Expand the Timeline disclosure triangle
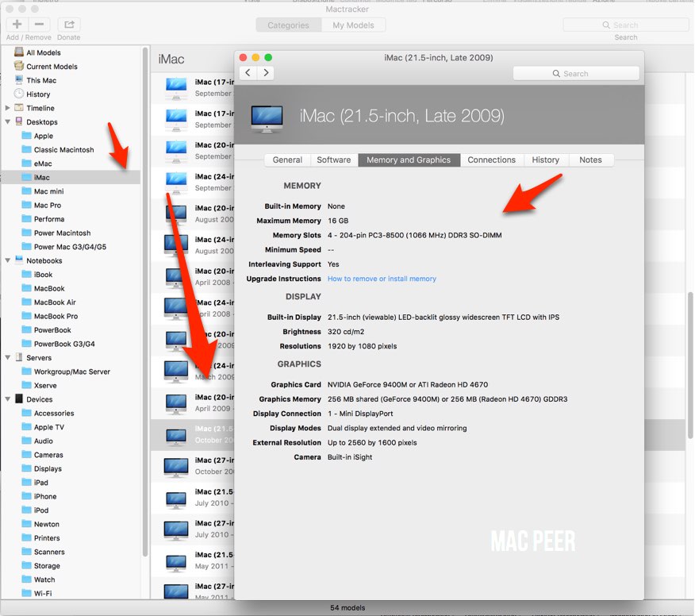 pos(7,108)
